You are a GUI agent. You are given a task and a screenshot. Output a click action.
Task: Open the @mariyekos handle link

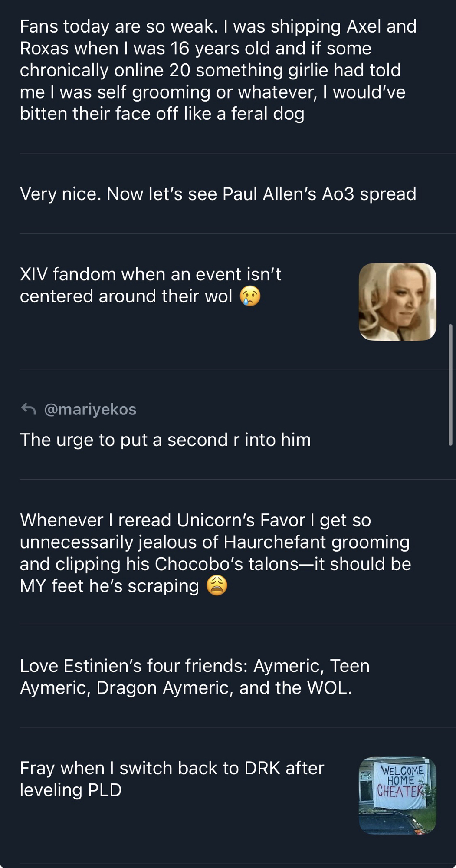(x=90, y=409)
